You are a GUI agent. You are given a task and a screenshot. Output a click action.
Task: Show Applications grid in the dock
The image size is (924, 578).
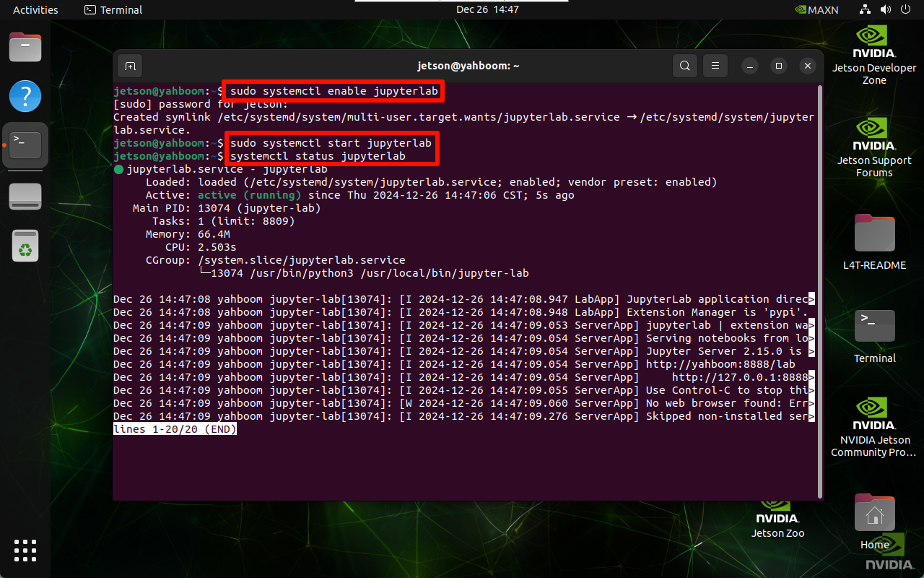(x=25, y=550)
